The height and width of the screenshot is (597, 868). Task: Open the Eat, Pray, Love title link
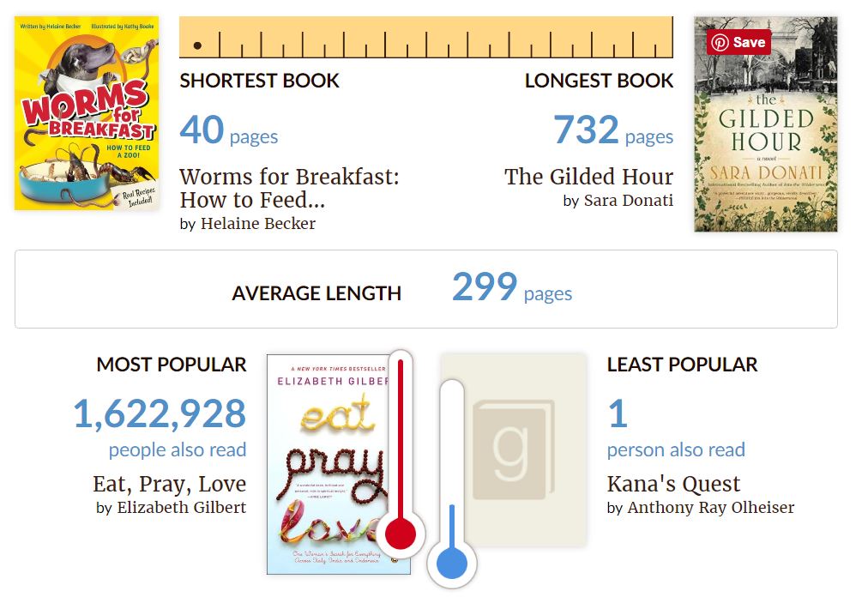coord(169,484)
